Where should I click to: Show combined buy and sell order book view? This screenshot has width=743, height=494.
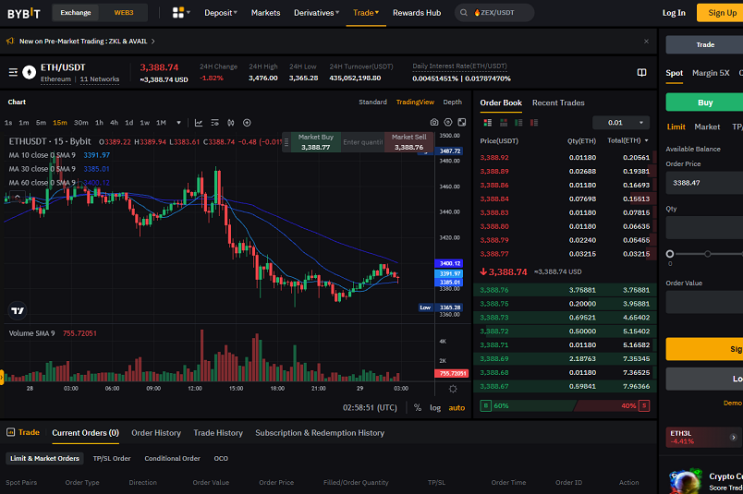coord(488,123)
